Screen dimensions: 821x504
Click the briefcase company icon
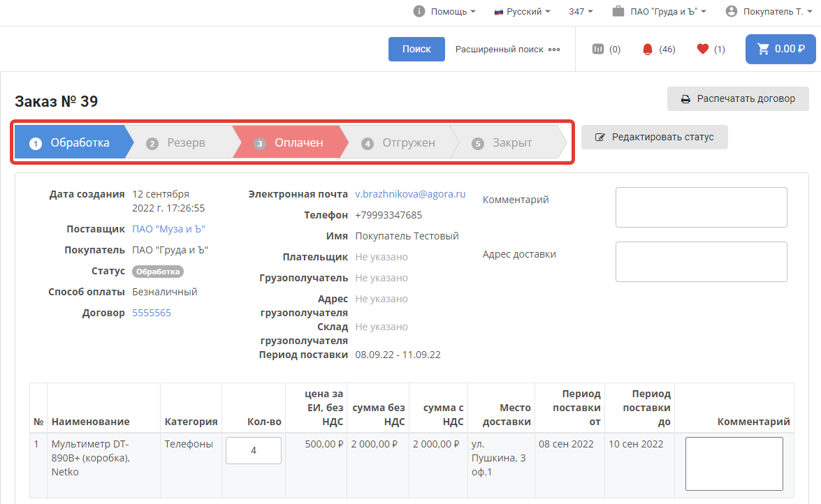tap(618, 11)
